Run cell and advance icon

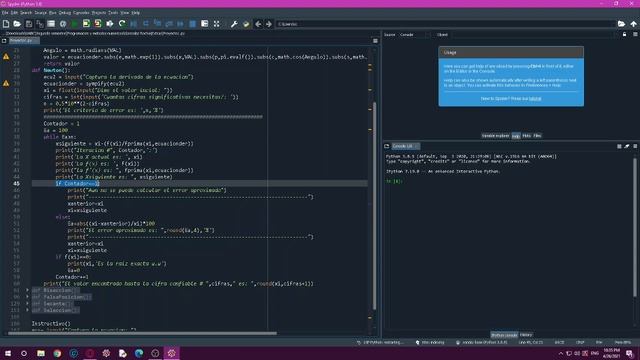click(98, 24)
